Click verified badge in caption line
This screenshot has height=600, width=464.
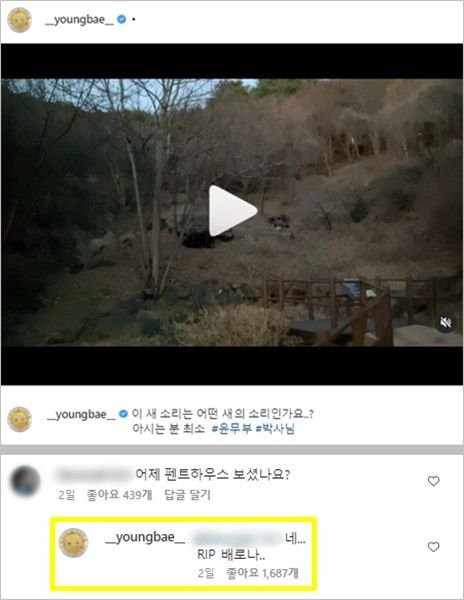(123, 414)
